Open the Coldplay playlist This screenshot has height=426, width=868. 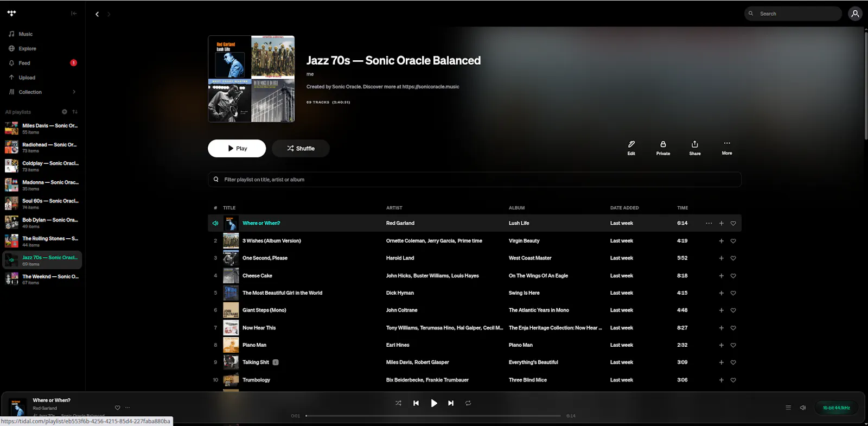coord(42,166)
